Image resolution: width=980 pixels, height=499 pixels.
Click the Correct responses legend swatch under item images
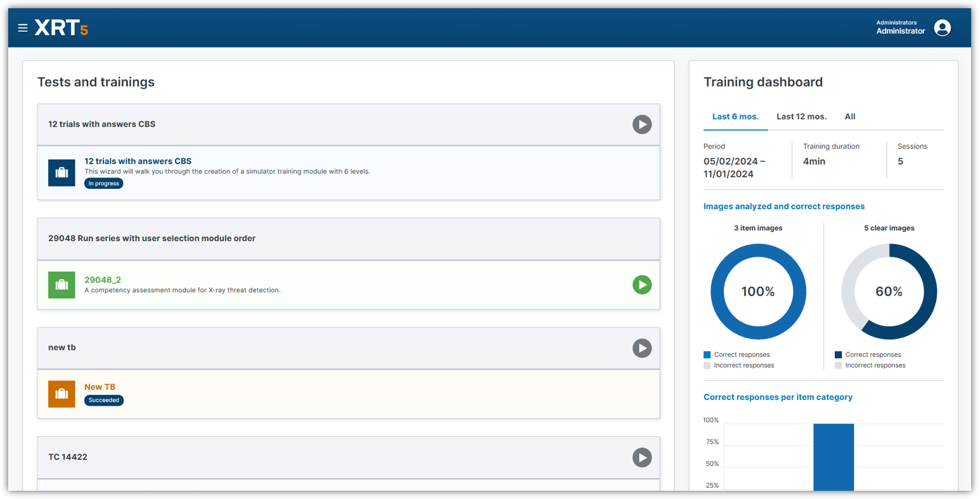[707, 354]
